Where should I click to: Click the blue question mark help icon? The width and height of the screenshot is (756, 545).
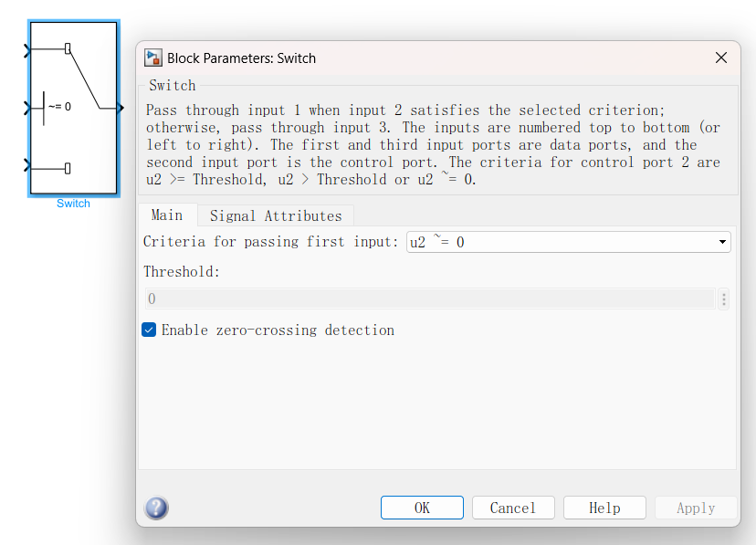[156, 508]
